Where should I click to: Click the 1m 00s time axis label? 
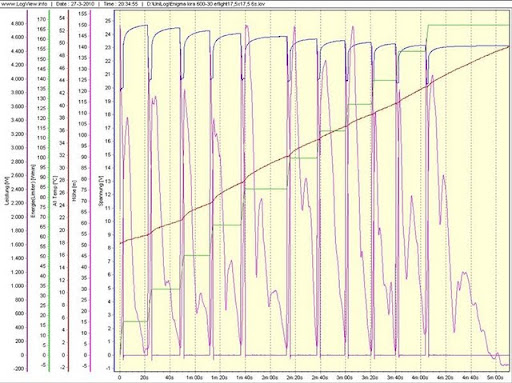pyautogui.click(x=194, y=378)
